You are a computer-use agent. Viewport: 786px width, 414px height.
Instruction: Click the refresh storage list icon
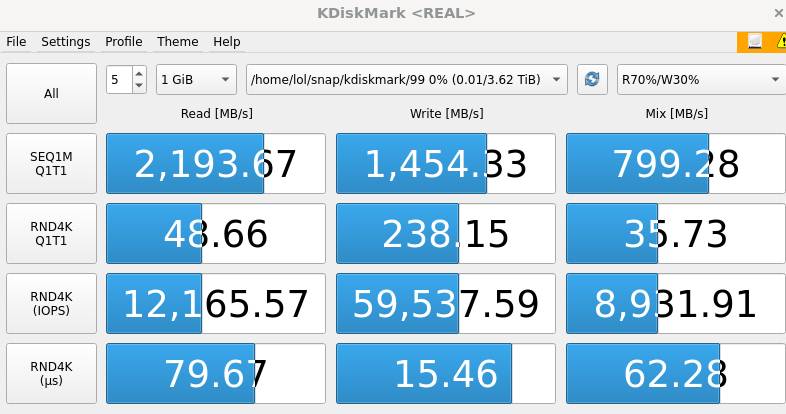coord(592,80)
